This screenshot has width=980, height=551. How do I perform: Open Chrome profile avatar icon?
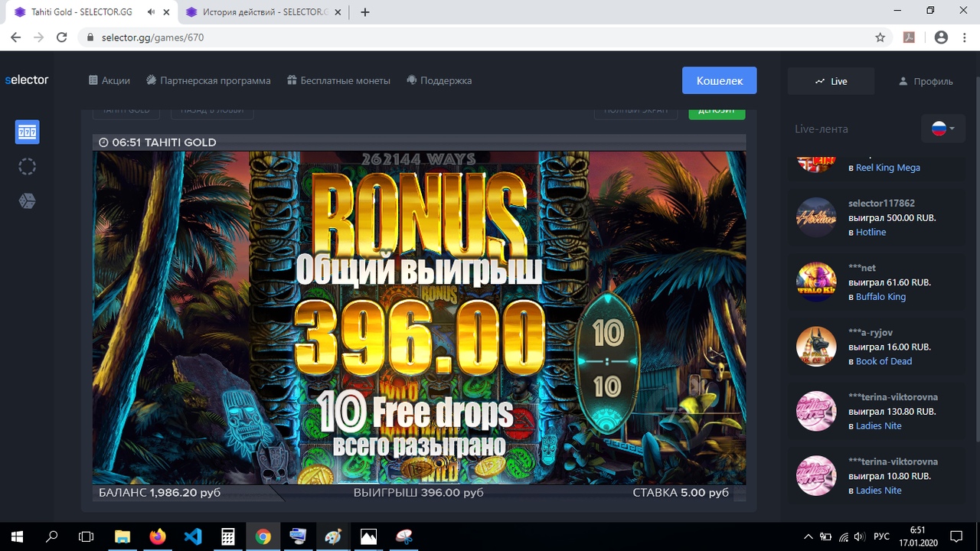click(941, 37)
